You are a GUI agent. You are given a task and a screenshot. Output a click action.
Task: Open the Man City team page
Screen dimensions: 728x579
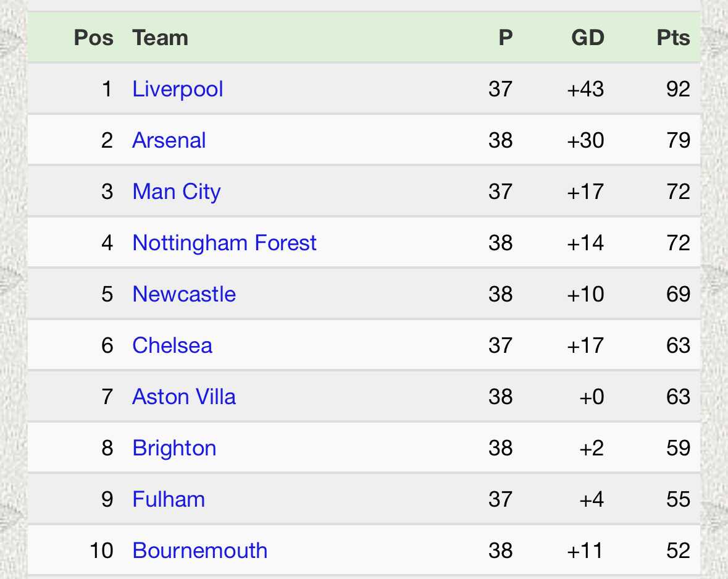click(177, 192)
